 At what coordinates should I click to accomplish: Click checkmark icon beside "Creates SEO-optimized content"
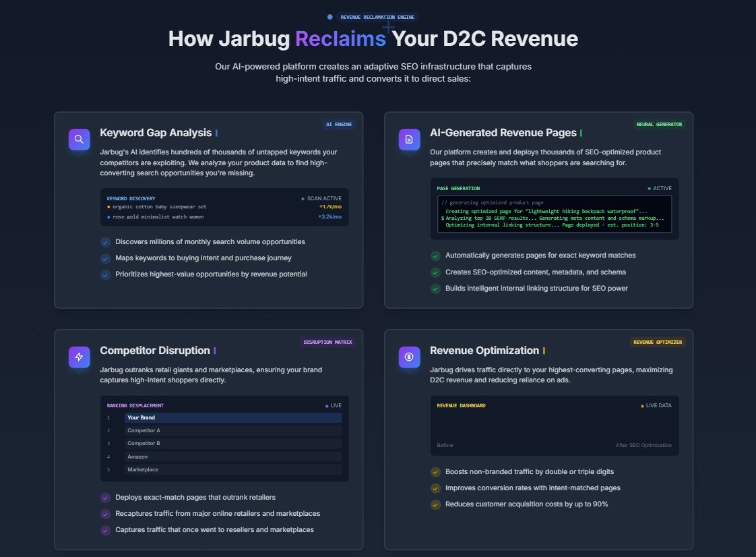(435, 272)
